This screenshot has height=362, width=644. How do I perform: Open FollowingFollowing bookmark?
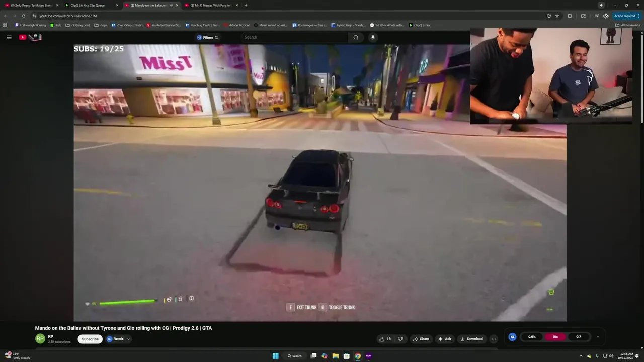pyautogui.click(x=30, y=25)
